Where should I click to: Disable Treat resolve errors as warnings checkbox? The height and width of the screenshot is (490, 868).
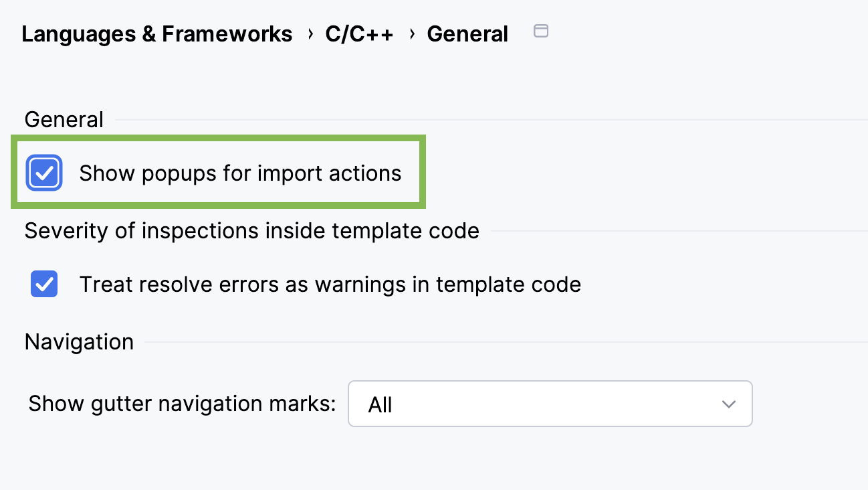[x=43, y=284]
